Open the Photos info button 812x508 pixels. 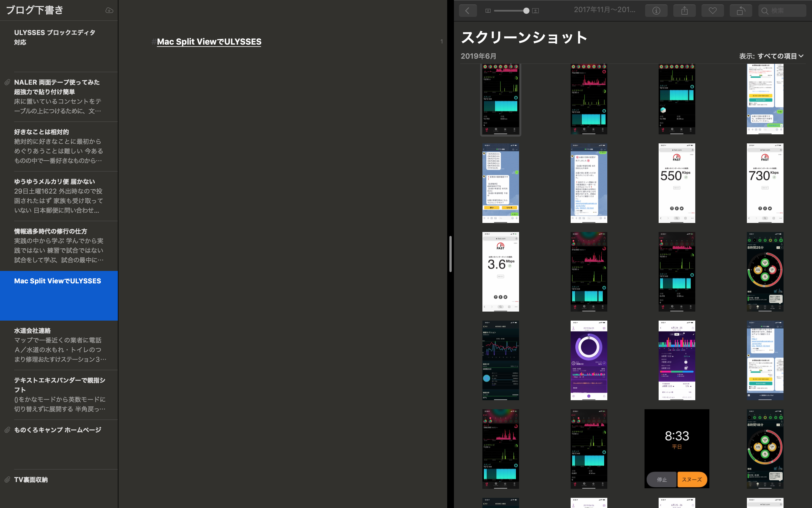click(656, 11)
